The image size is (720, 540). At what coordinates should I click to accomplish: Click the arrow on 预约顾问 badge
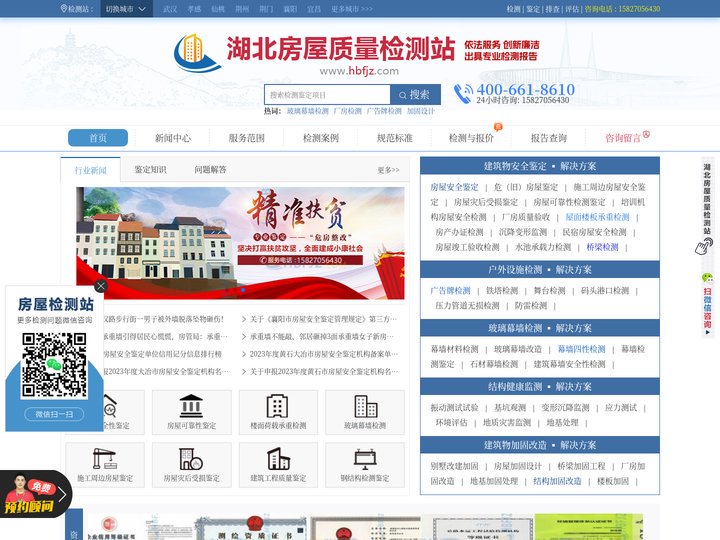[62, 494]
